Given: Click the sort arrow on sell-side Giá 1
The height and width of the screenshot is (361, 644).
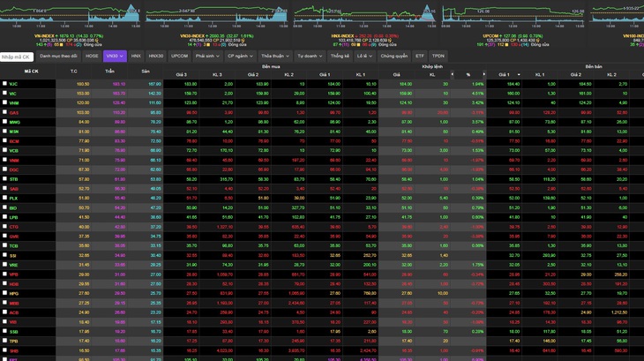Looking at the screenshot, I should [519, 75].
